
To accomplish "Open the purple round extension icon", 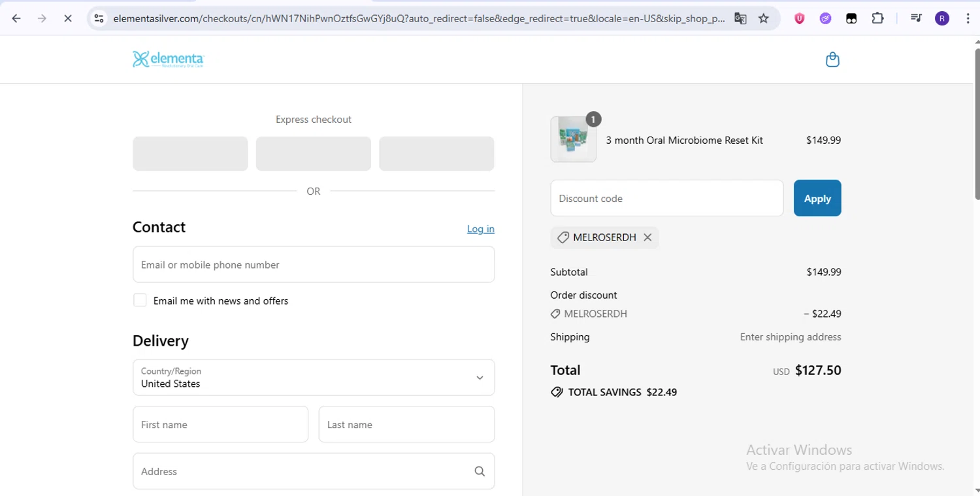I will pos(825,18).
